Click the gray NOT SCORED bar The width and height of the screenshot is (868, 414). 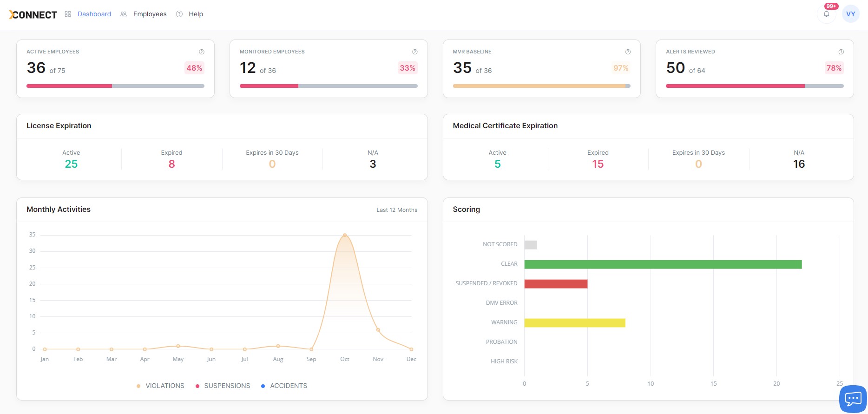[x=531, y=245]
